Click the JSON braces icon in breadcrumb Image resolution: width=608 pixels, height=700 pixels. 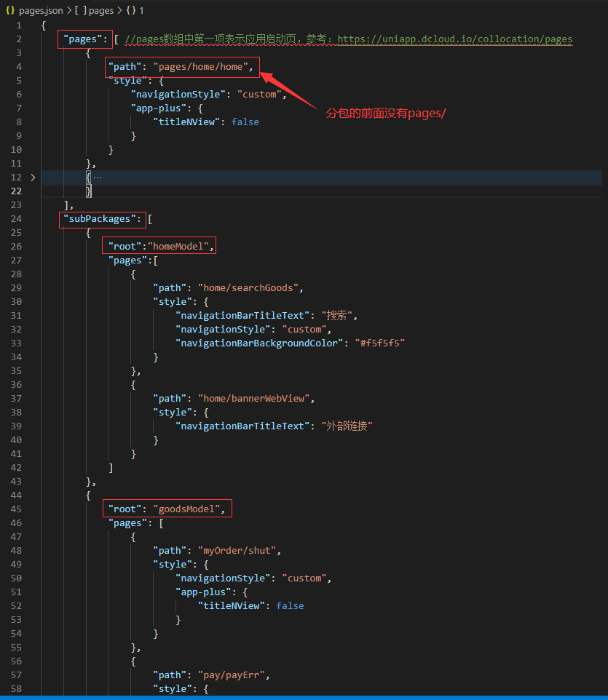click(10, 10)
